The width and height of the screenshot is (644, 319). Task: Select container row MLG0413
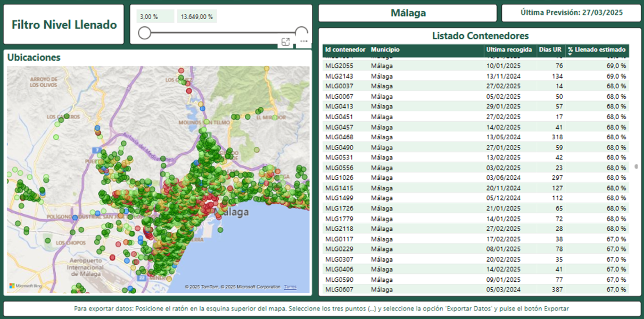click(x=476, y=106)
